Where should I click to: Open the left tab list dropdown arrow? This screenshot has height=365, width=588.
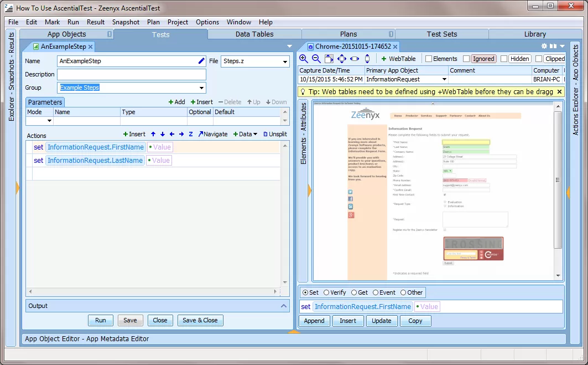click(289, 46)
